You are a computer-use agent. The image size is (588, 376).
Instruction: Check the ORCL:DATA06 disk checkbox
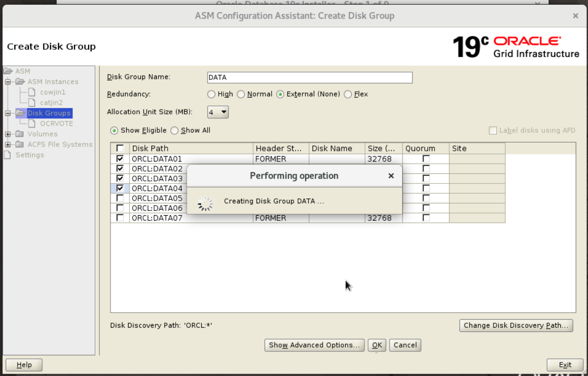(120, 208)
